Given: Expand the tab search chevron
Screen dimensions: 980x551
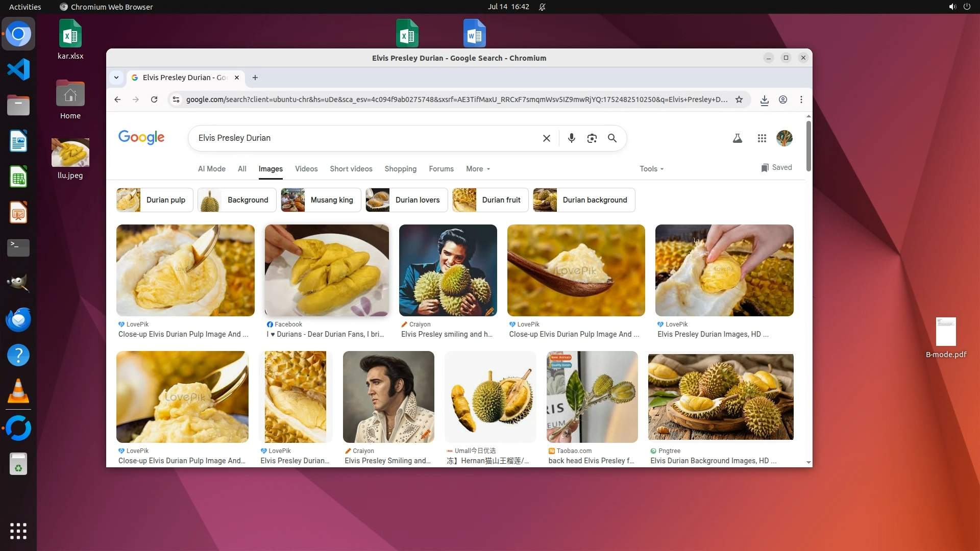Looking at the screenshot, I should tap(116, 78).
